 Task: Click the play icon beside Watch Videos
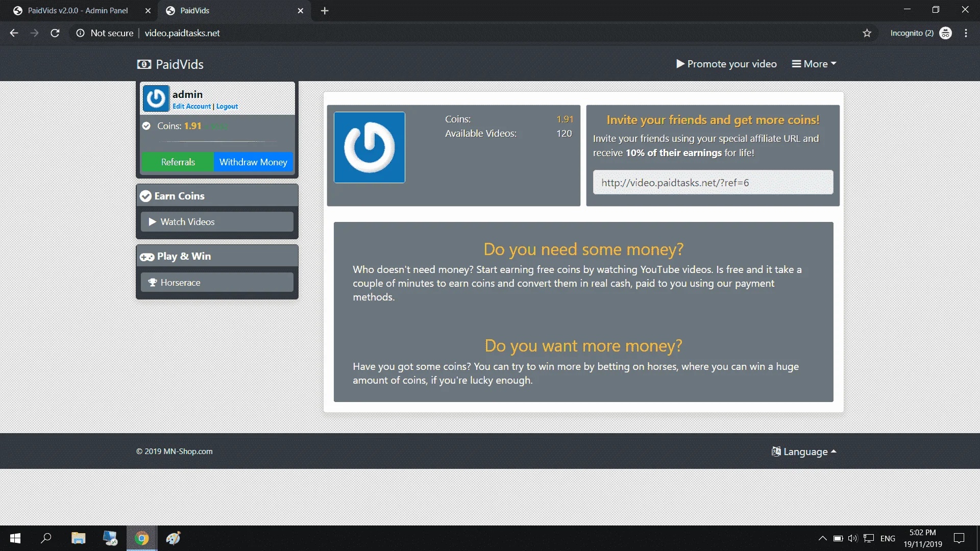(152, 222)
